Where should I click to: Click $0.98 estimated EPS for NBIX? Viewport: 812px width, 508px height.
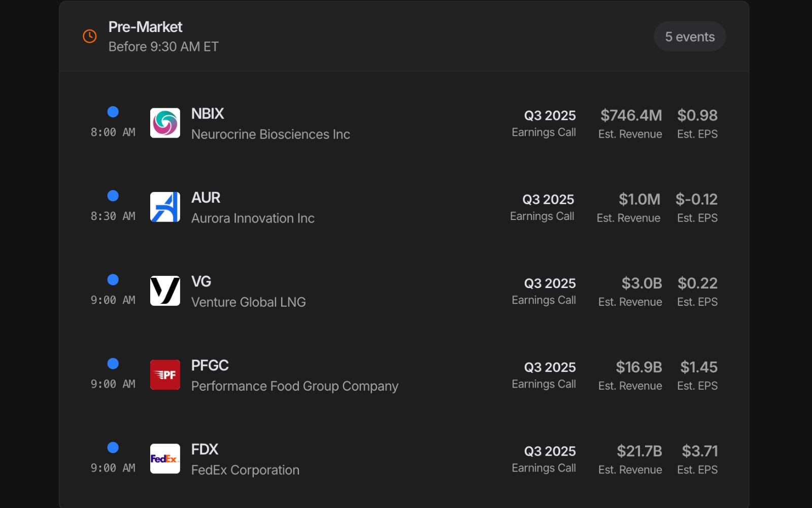(x=697, y=115)
